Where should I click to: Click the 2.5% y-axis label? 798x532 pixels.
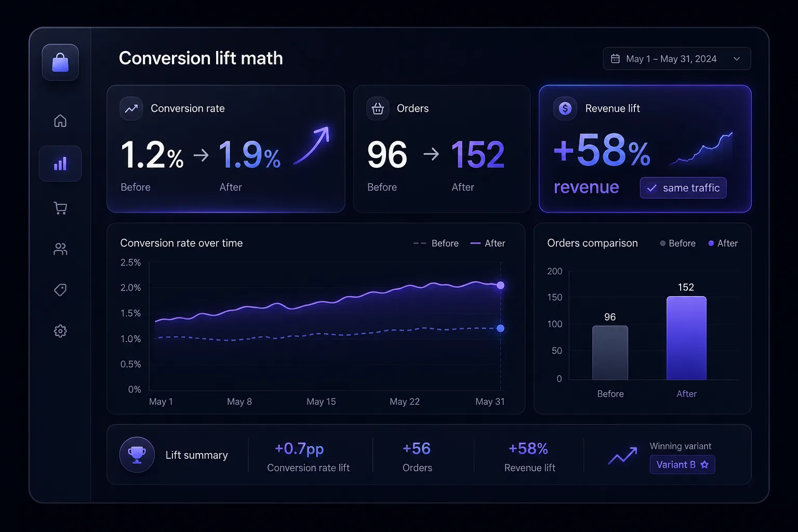(130, 262)
